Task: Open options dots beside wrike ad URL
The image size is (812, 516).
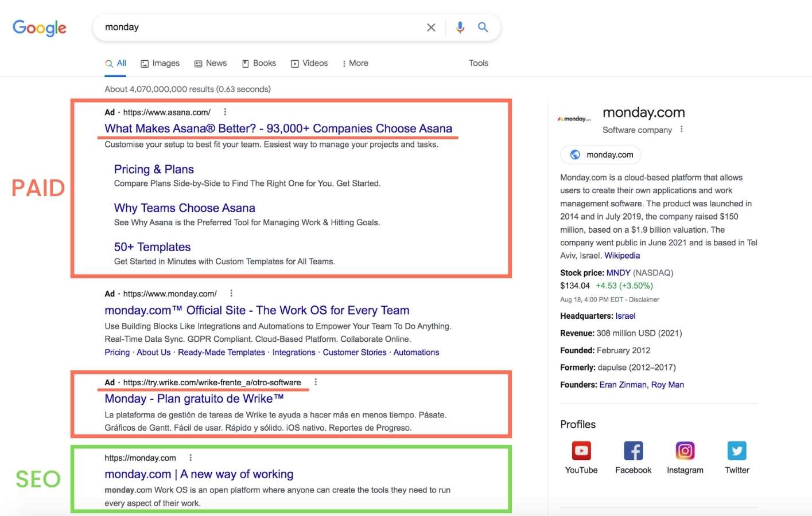Action: pos(316,382)
